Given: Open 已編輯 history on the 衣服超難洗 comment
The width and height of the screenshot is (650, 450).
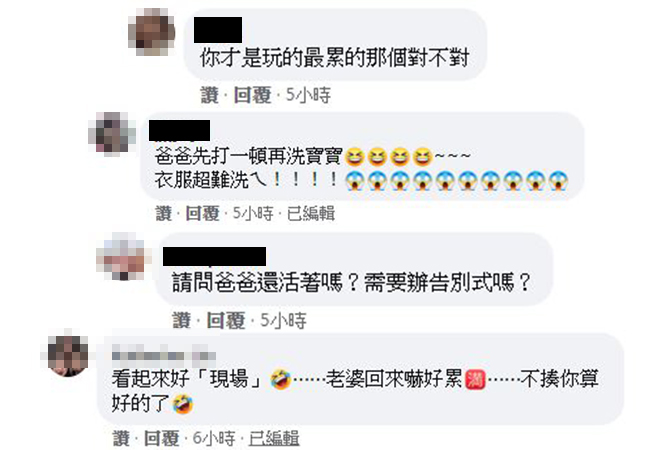Looking at the screenshot, I should click(310, 213).
